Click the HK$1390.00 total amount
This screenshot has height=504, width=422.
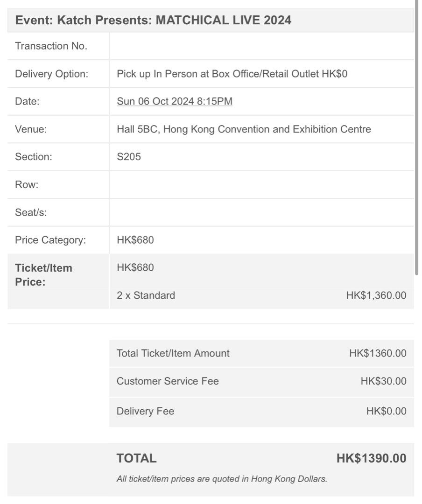click(x=371, y=458)
